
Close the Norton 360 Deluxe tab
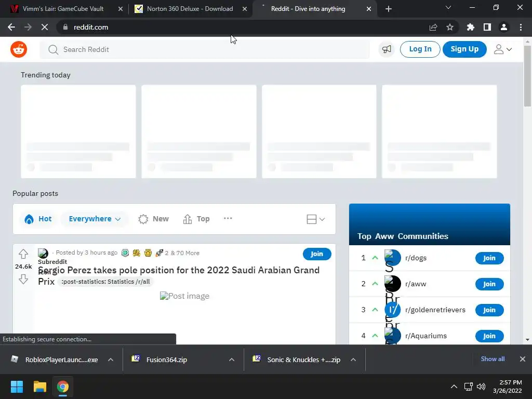tap(245, 9)
